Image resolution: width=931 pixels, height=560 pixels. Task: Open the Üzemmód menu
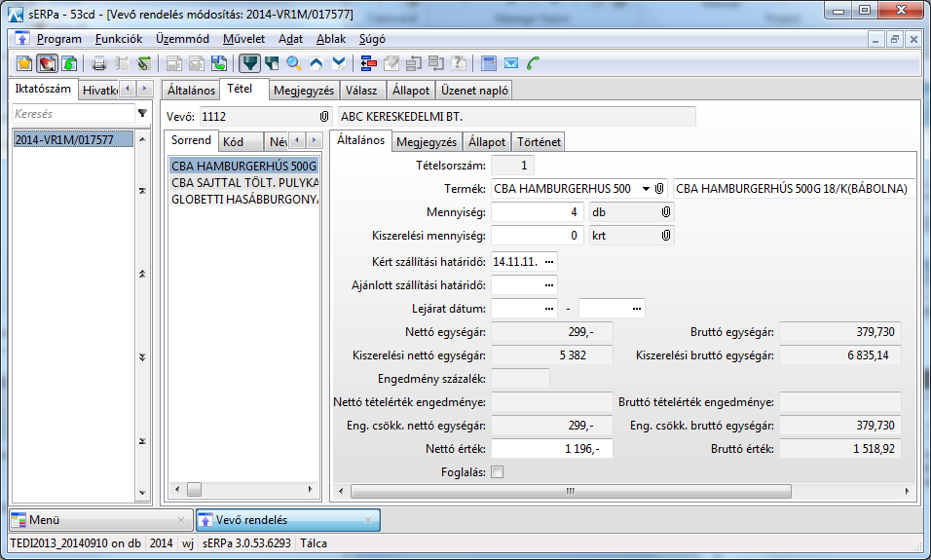coord(182,39)
